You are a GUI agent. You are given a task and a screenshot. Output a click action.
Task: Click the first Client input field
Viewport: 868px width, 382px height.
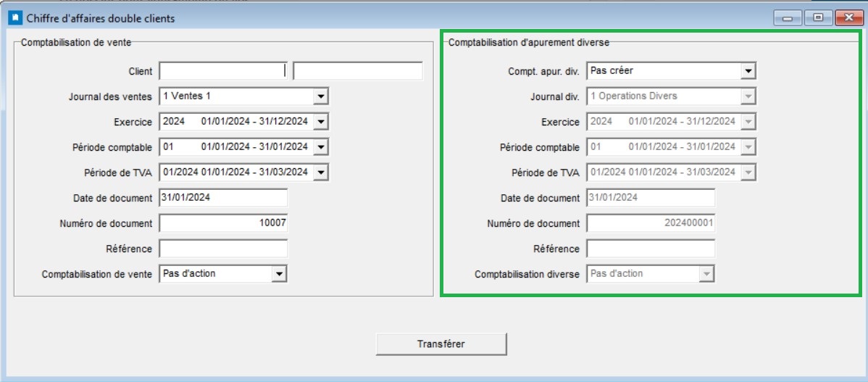click(223, 71)
